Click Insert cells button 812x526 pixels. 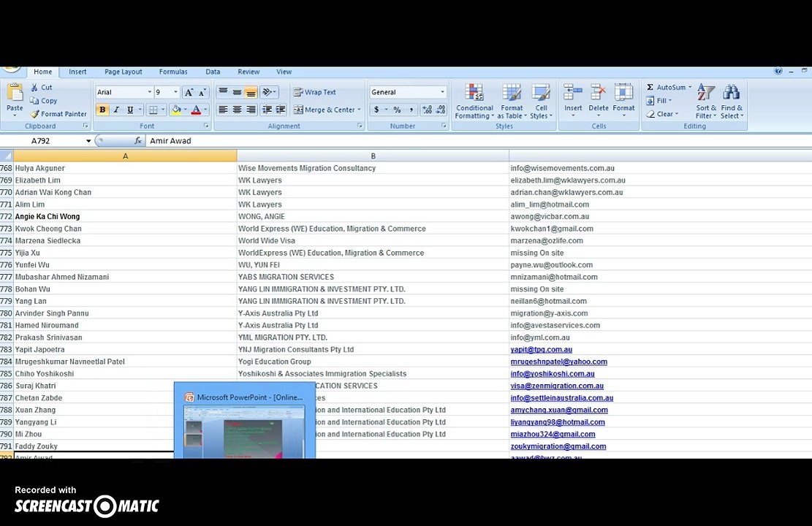573,100
